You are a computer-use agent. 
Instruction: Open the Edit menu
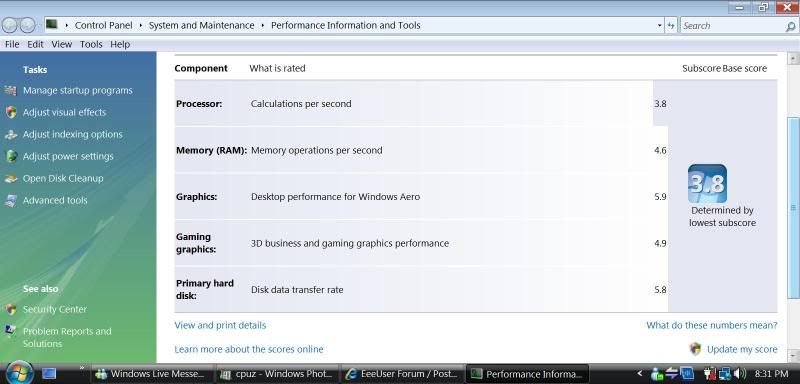35,44
